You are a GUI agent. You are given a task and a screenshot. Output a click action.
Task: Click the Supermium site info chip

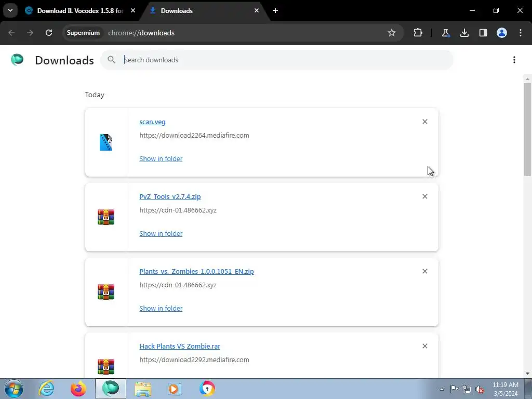83,33
